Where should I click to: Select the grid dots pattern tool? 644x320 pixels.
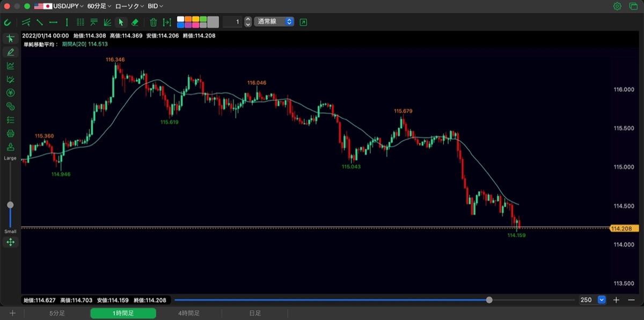point(80,23)
